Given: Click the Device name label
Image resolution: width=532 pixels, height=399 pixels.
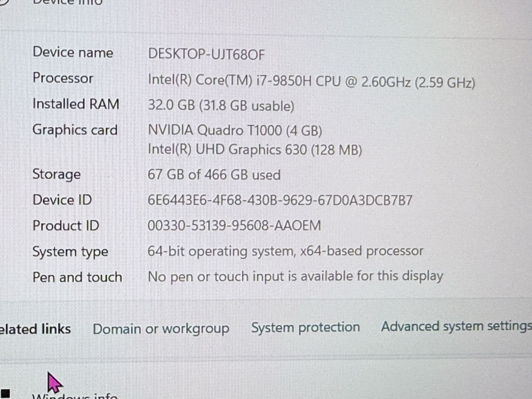Looking at the screenshot, I should (73, 53).
